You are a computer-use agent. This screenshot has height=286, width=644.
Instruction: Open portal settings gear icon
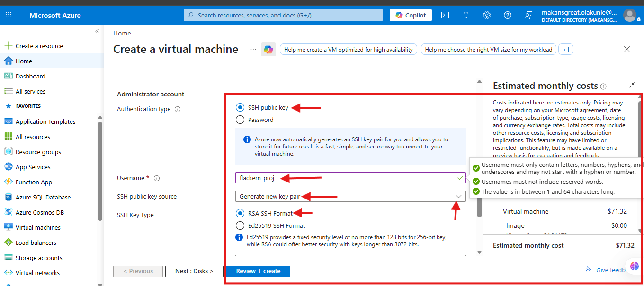(487, 15)
